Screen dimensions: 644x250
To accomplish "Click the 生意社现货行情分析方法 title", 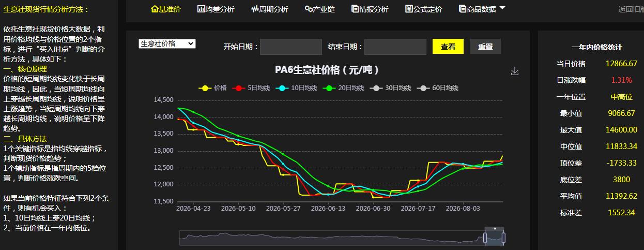I will pos(46,9).
